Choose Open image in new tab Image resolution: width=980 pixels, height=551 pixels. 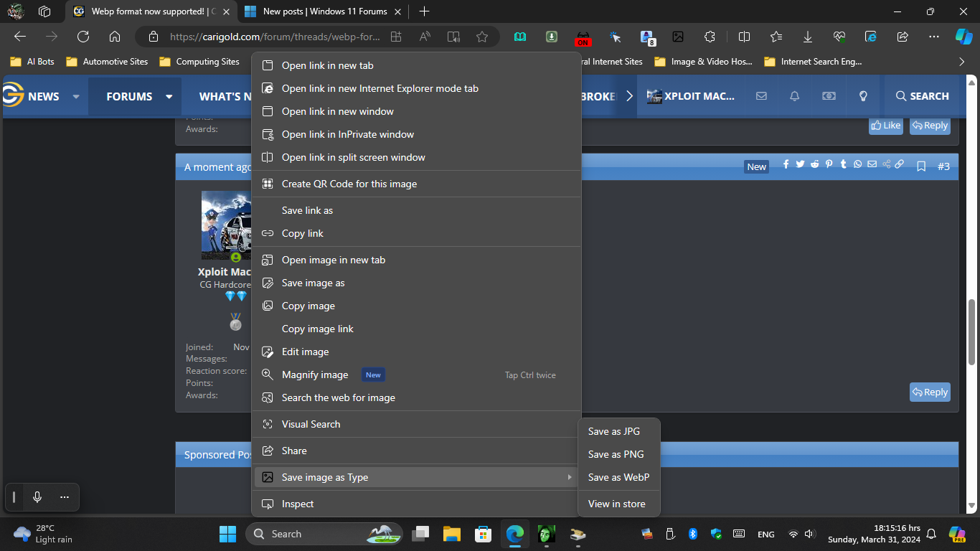click(x=416, y=260)
